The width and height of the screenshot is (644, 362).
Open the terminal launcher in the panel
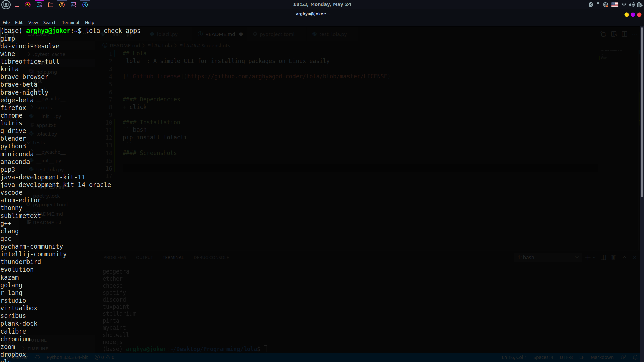pos(39,5)
